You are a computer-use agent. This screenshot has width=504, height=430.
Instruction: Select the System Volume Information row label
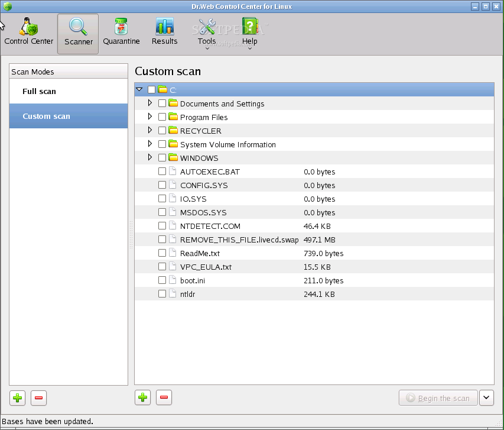pos(228,144)
